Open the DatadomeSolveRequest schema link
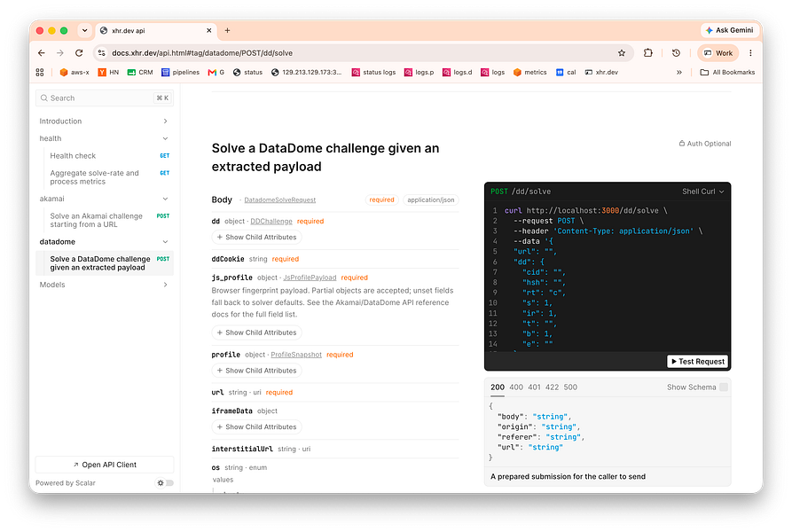Image resolution: width=792 pixels, height=532 pixels. tap(280, 199)
